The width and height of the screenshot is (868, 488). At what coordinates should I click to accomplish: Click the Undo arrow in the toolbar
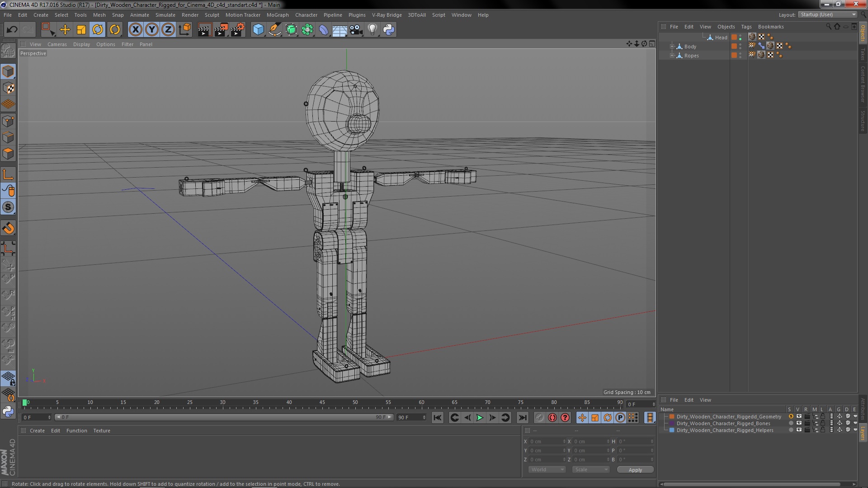12,30
